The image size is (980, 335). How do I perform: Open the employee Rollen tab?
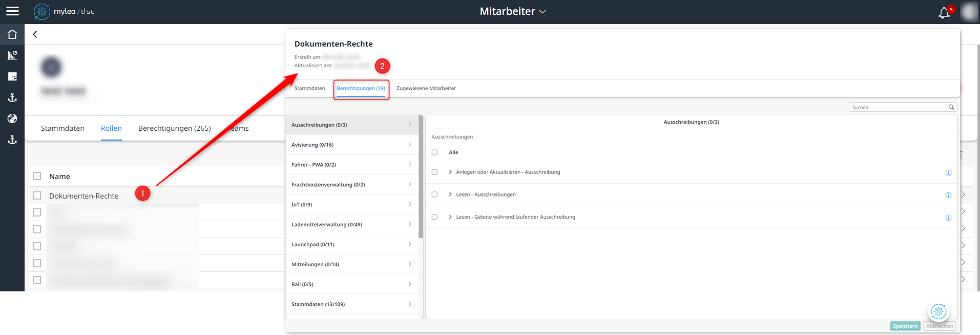[x=111, y=128]
